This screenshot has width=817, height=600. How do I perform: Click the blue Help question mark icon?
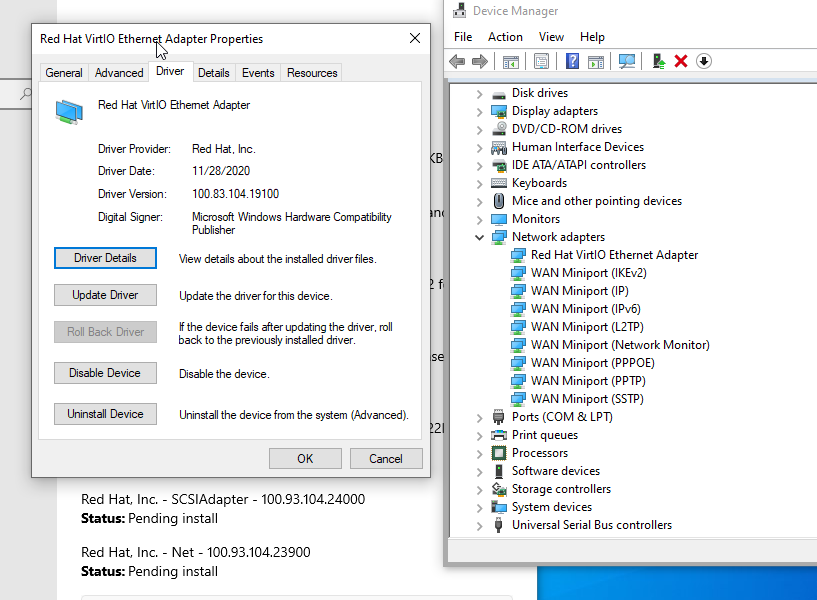tap(572, 61)
